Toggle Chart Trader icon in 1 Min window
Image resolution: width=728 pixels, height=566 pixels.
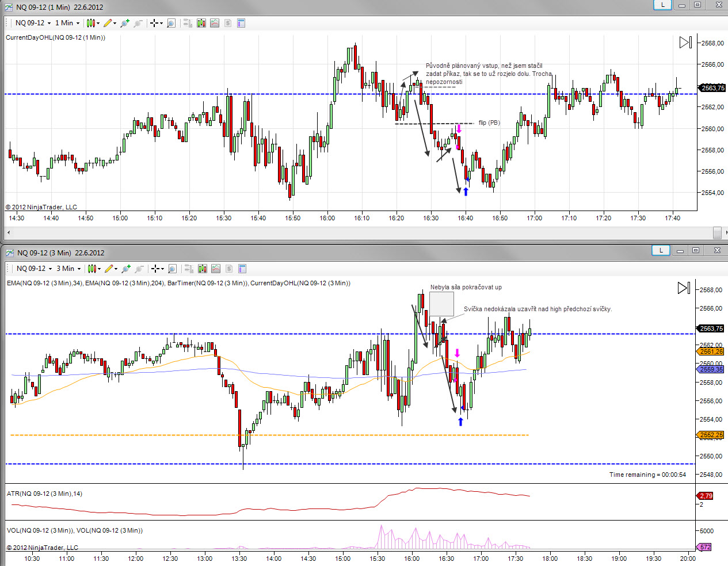pos(187,23)
